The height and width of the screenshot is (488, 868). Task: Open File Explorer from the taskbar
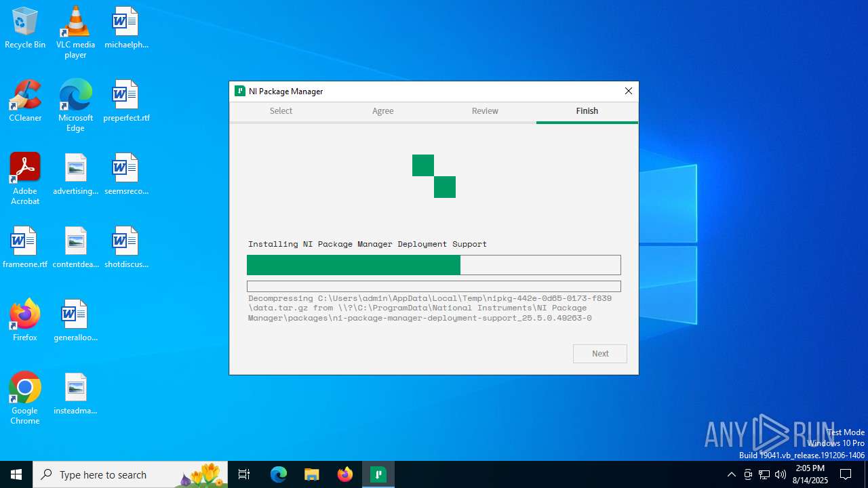pos(312,474)
